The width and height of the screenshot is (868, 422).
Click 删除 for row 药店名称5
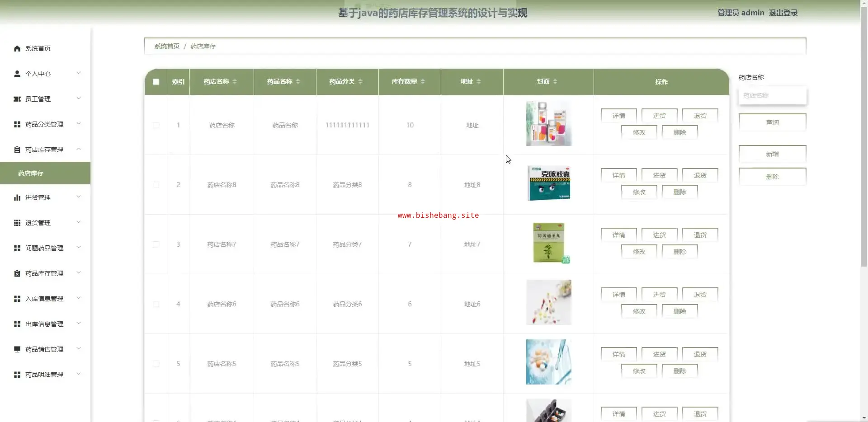pyautogui.click(x=679, y=371)
